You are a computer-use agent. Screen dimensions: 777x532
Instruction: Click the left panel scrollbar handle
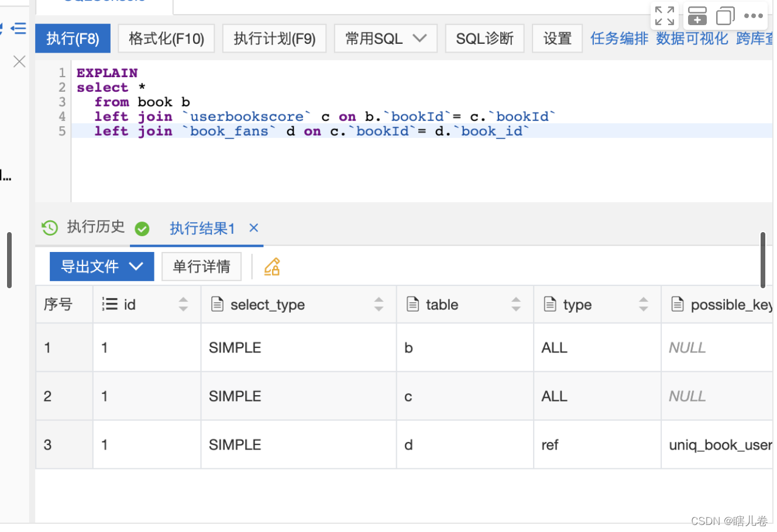coord(9,260)
